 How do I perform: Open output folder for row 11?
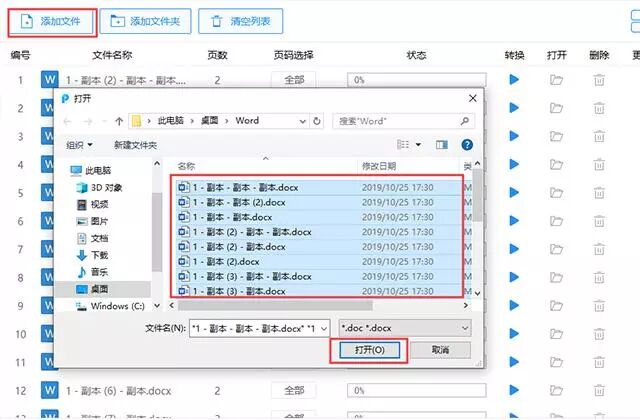(x=556, y=362)
